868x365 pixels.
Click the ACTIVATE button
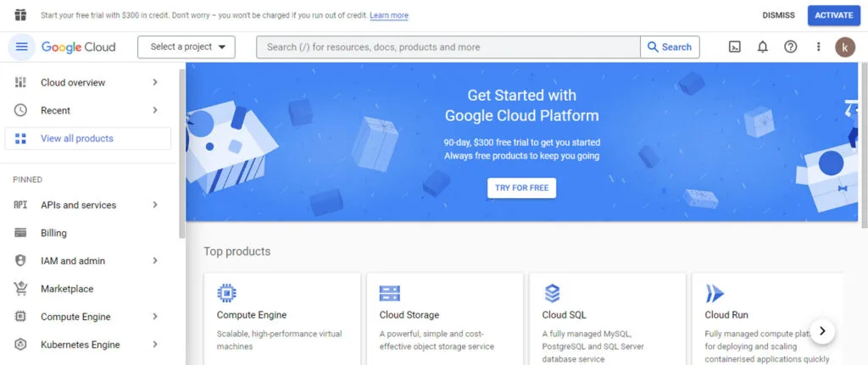point(834,15)
